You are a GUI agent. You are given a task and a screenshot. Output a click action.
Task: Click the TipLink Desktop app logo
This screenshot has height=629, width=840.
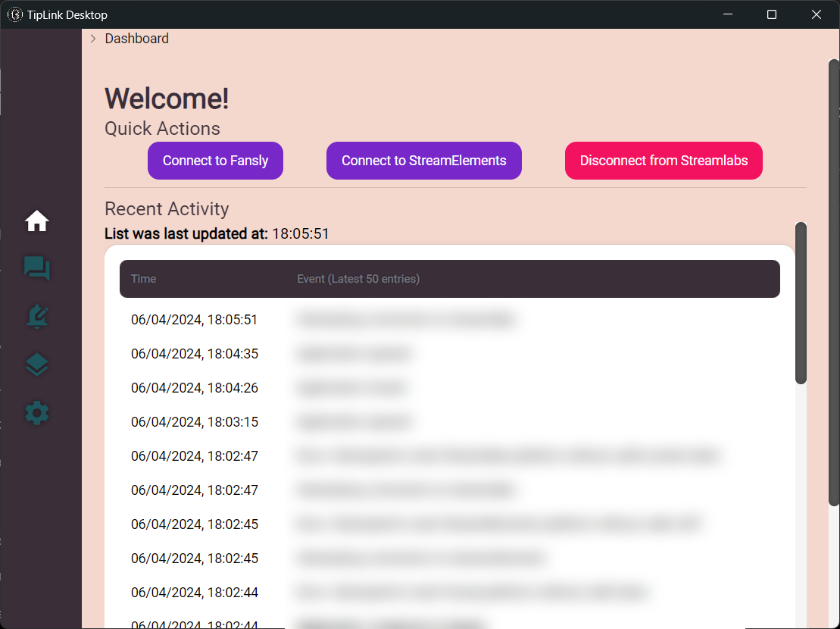[15, 14]
